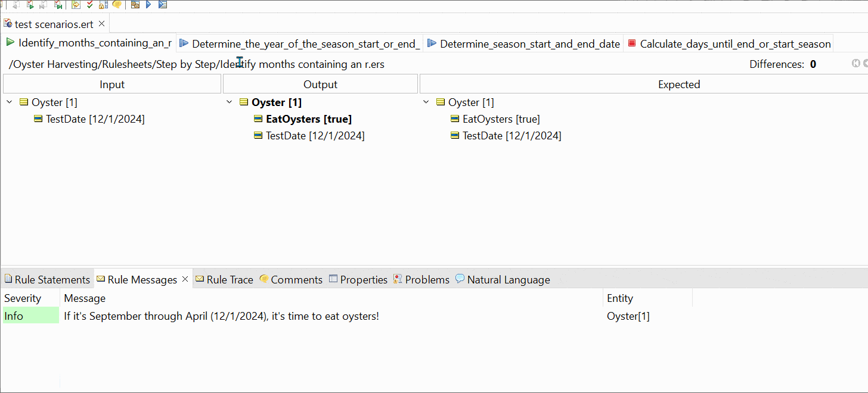This screenshot has width=868, height=393.
Task: Click the blue Run Test play icon in toolbar
Action: (x=148, y=5)
